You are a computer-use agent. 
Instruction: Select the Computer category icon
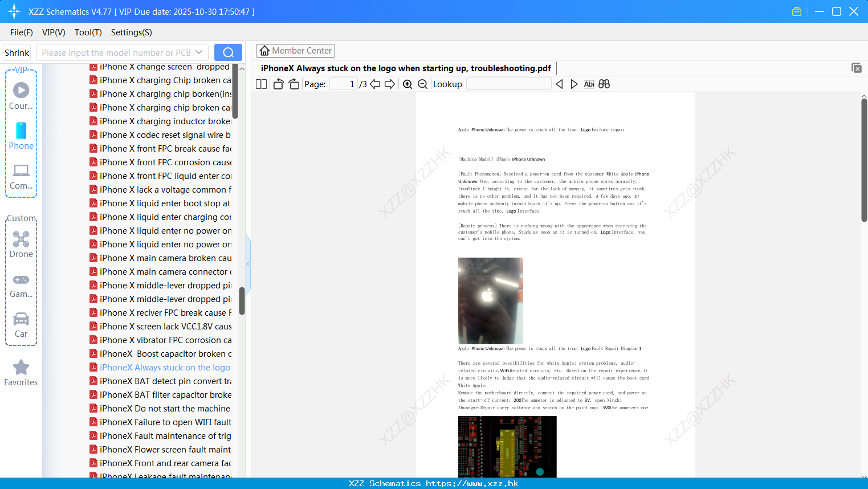21,176
